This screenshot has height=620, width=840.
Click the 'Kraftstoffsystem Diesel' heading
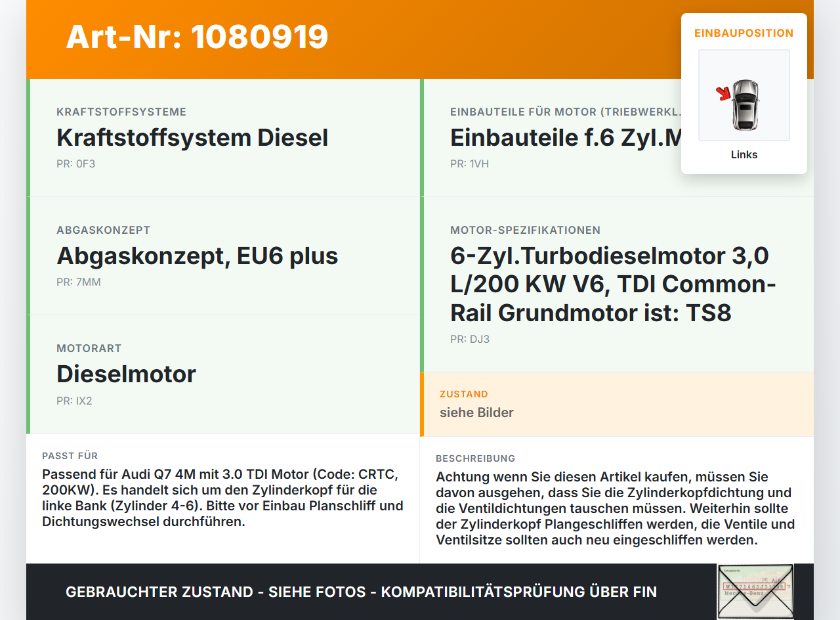192,138
